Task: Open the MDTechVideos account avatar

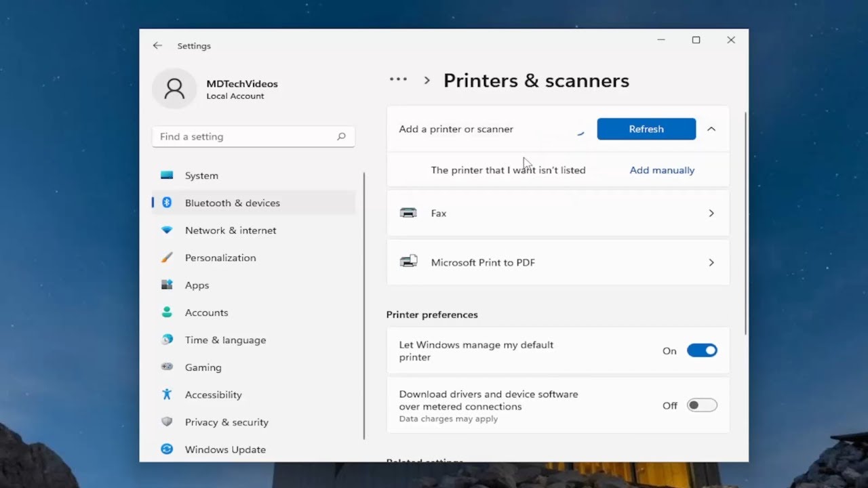Action: pos(174,89)
